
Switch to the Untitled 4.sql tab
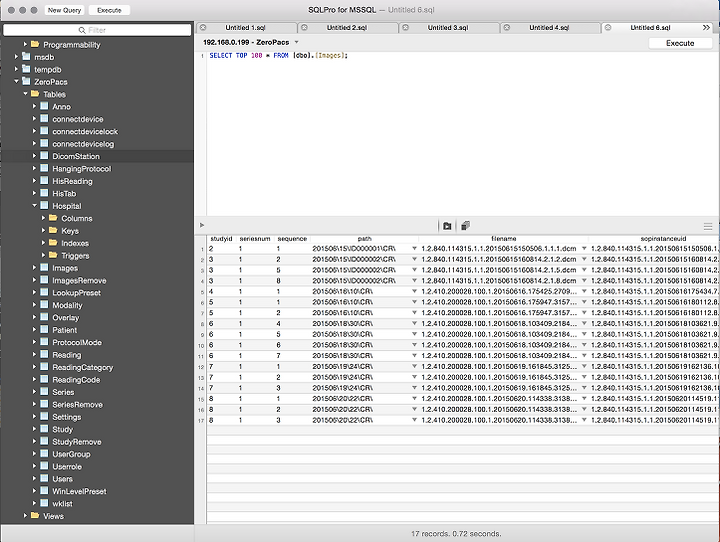549,28
